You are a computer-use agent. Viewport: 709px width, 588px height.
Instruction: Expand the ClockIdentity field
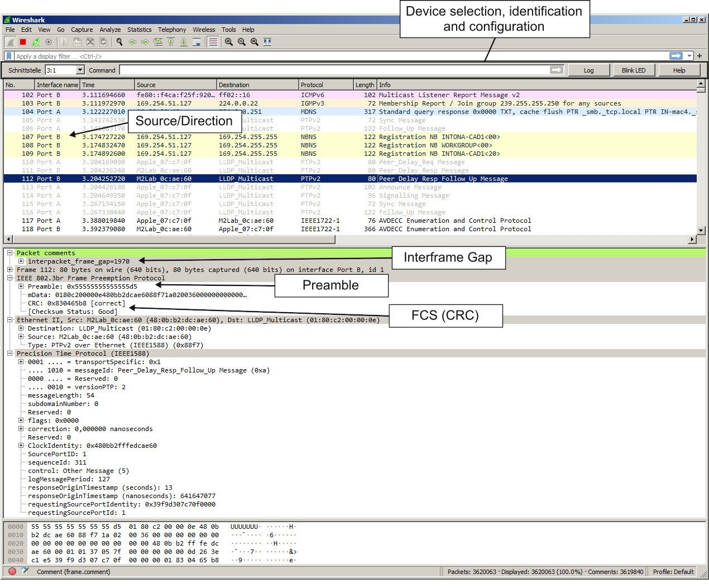tap(21, 446)
